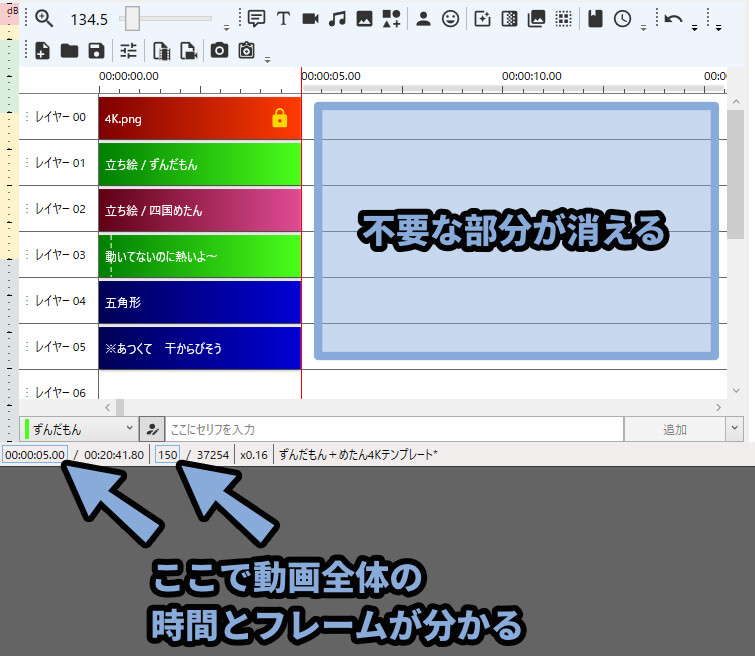This screenshot has height=656, width=755.
Task: Click the clock history icon
Action: [x=623, y=19]
